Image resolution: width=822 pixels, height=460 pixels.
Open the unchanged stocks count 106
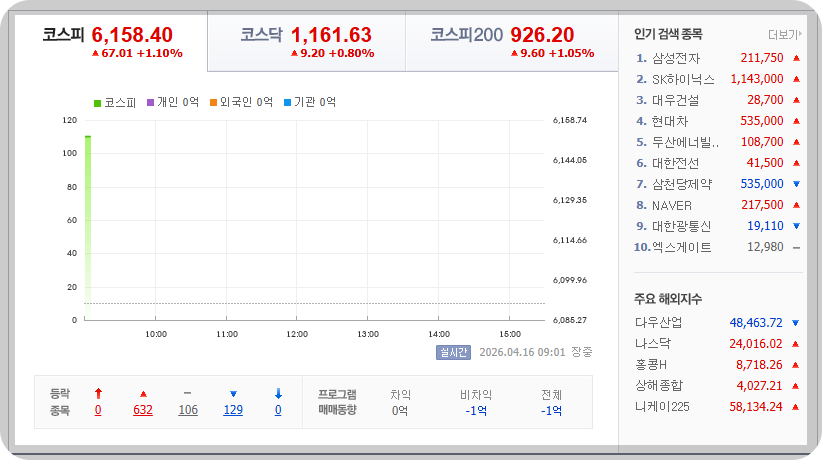188,410
